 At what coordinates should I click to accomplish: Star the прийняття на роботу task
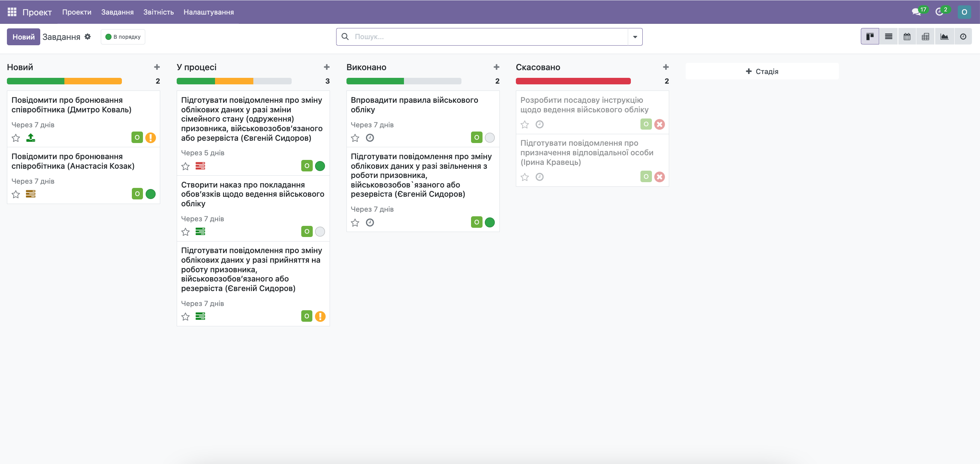tap(185, 316)
